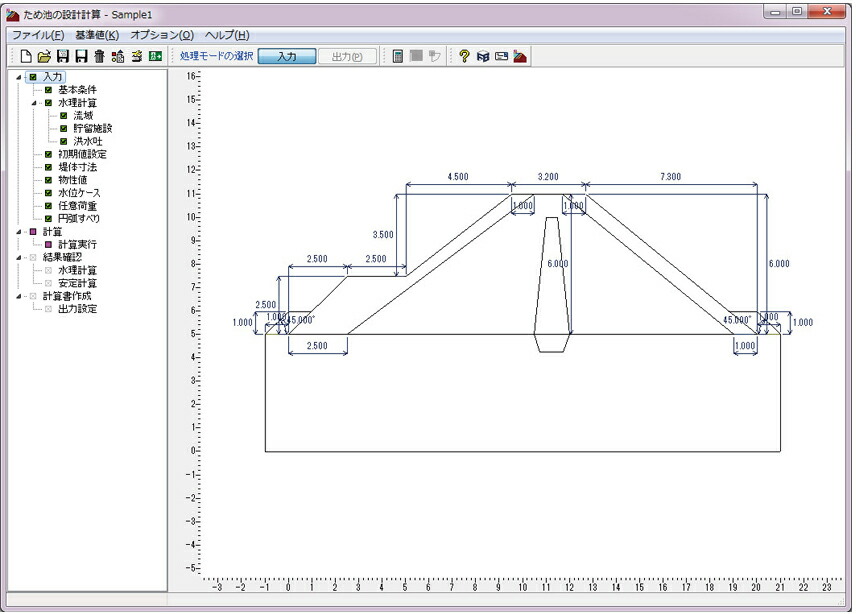The height and width of the screenshot is (614, 856).
Task: Click the green exit icon in toolbar
Action: click(x=156, y=56)
